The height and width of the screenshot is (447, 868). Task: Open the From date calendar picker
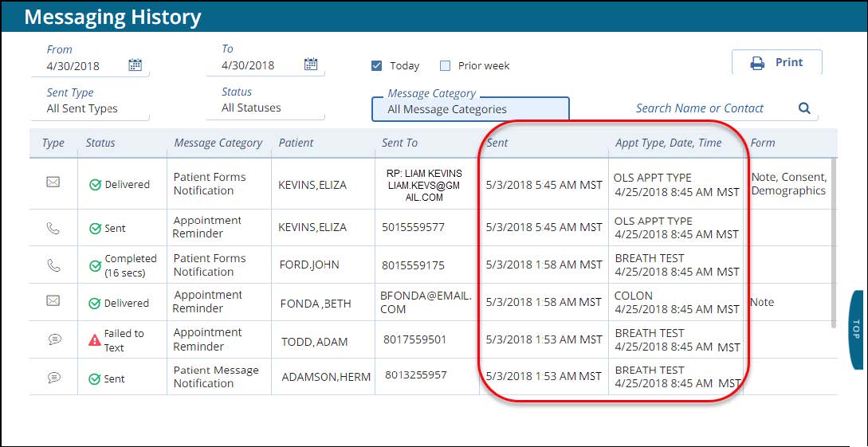pos(136,65)
